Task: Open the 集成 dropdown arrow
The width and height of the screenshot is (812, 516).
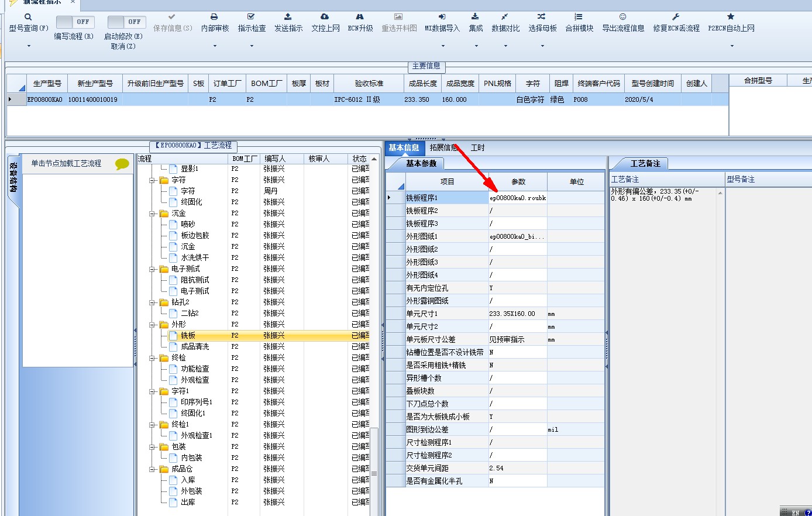Action: (x=476, y=46)
